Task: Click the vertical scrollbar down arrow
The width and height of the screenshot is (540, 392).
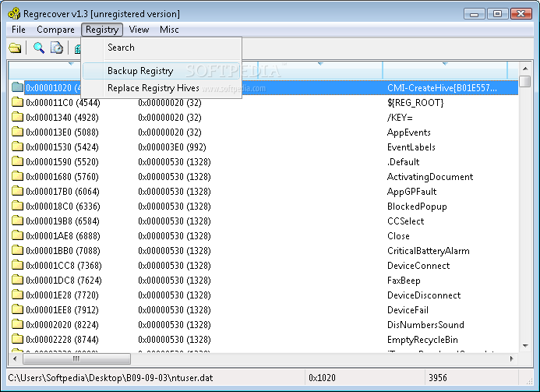Action: coord(525,345)
